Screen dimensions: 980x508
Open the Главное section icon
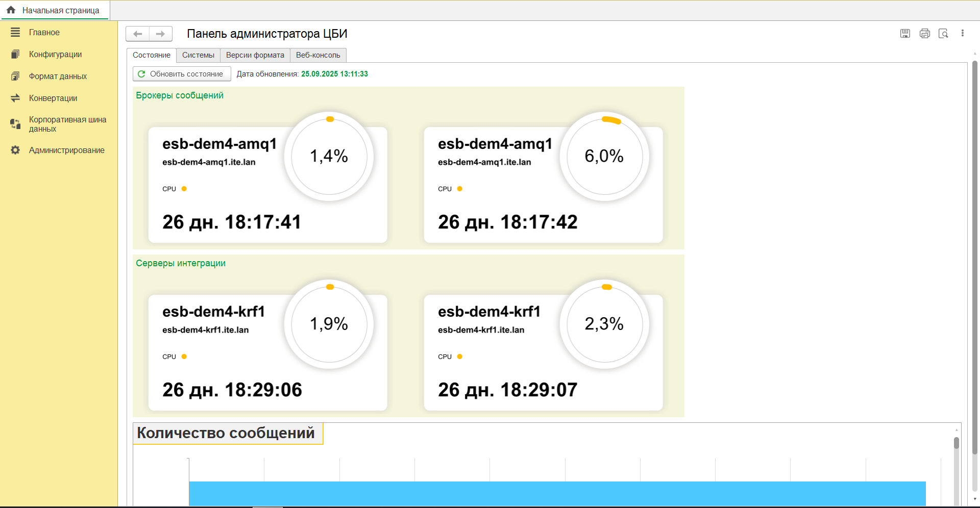pyautogui.click(x=15, y=32)
